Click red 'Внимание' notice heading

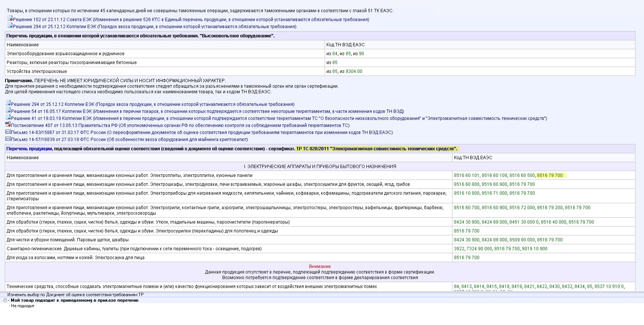pos(320,267)
